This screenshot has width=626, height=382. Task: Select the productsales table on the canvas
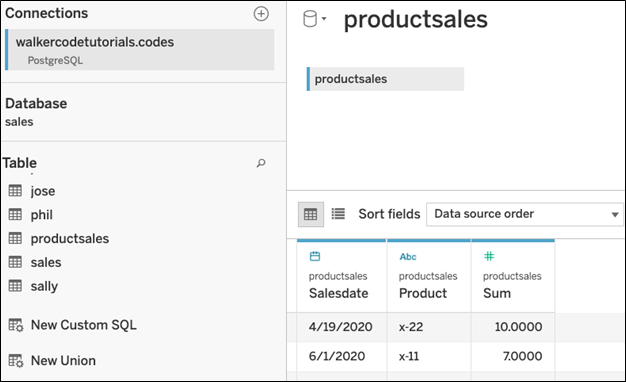385,79
